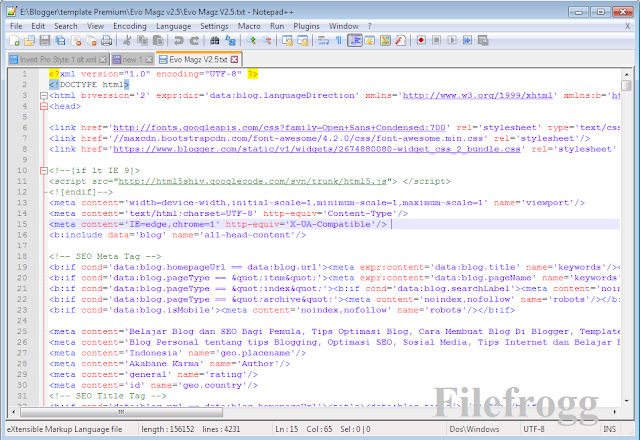Open the Window menu
The width and height of the screenshot is (640, 440).
coord(344,26)
